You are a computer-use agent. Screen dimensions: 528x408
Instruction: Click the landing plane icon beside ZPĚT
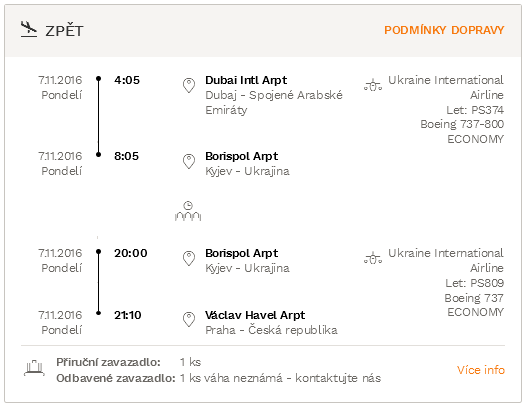click(29, 29)
